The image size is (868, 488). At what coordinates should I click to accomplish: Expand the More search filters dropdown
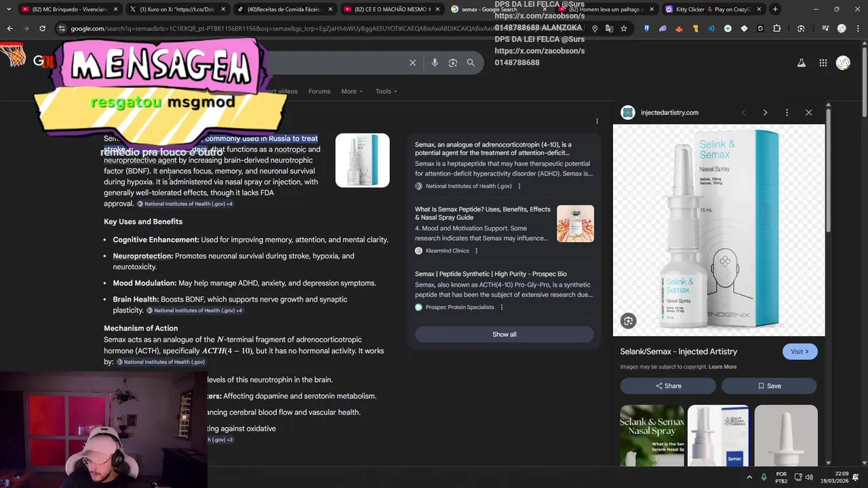352,91
